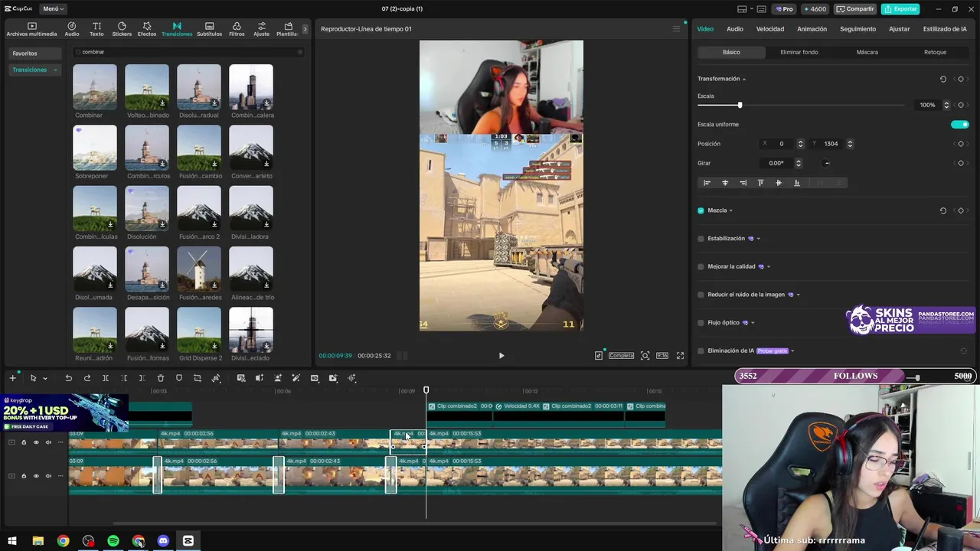Viewport: 980px width, 551px height.
Task: Enable the Mejorar la calidad checkbox
Action: [701, 267]
